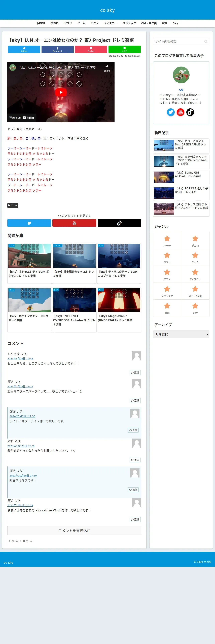
Task: Open recent post ビターバカンス Mrs. GREEN APPLE
Action: [x=181, y=145]
